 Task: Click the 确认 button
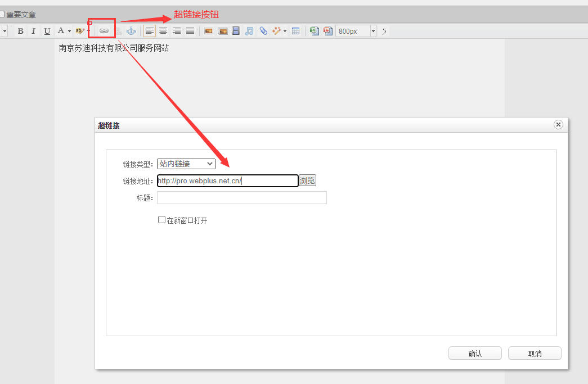[x=474, y=354]
